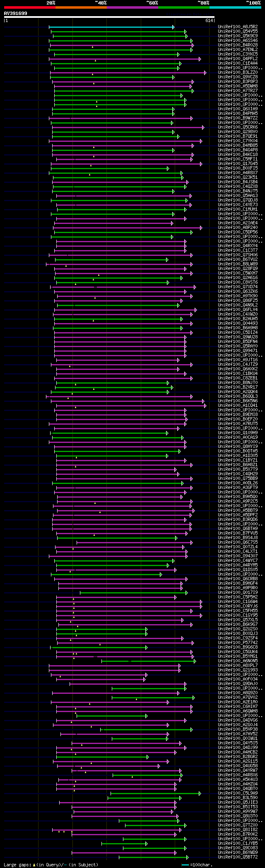Open hit UniRef100_Q99471
Image resolution: width=265 pixels, height=868 pixels.
pyautogui.click(x=238, y=351)
